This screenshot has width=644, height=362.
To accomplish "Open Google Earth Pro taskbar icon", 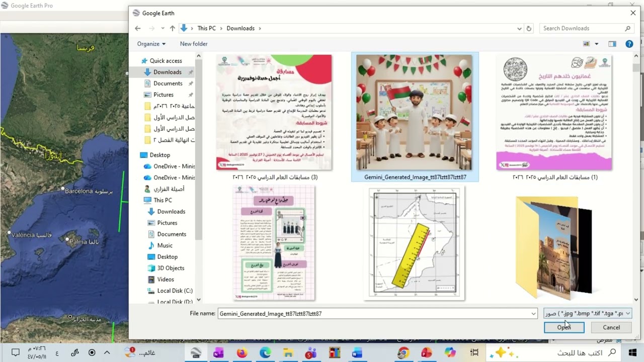I will click(196, 352).
